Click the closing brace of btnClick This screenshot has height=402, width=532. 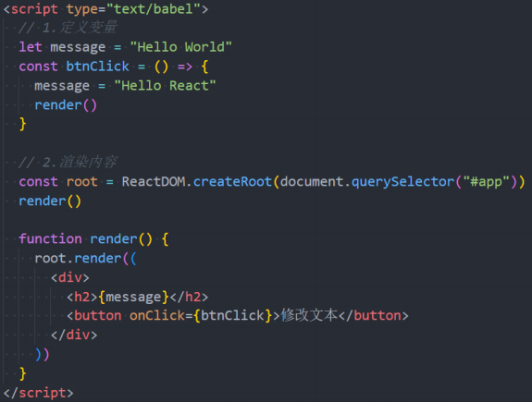point(23,124)
